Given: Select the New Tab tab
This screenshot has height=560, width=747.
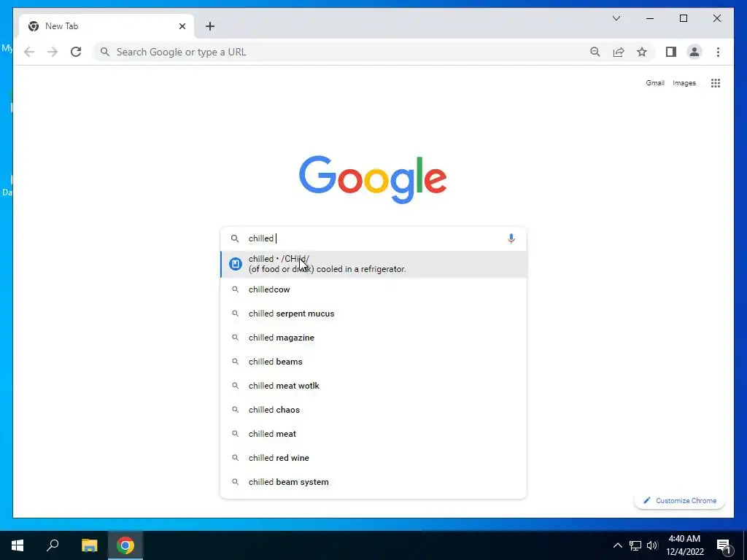Looking at the screenshot, I should tap(107, 26).
